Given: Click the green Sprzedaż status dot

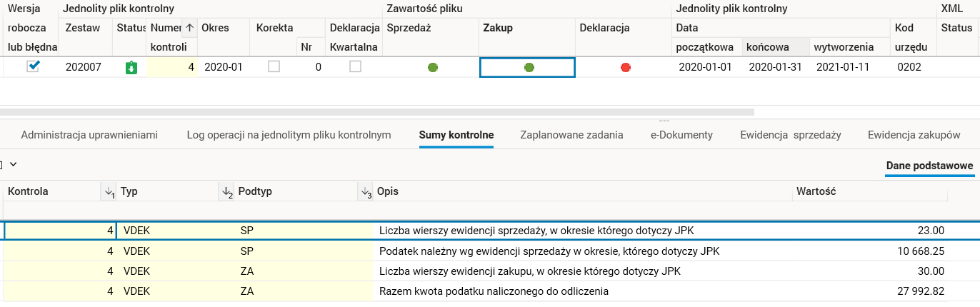Looking at the screenshot, I should (x=432, y=67).
